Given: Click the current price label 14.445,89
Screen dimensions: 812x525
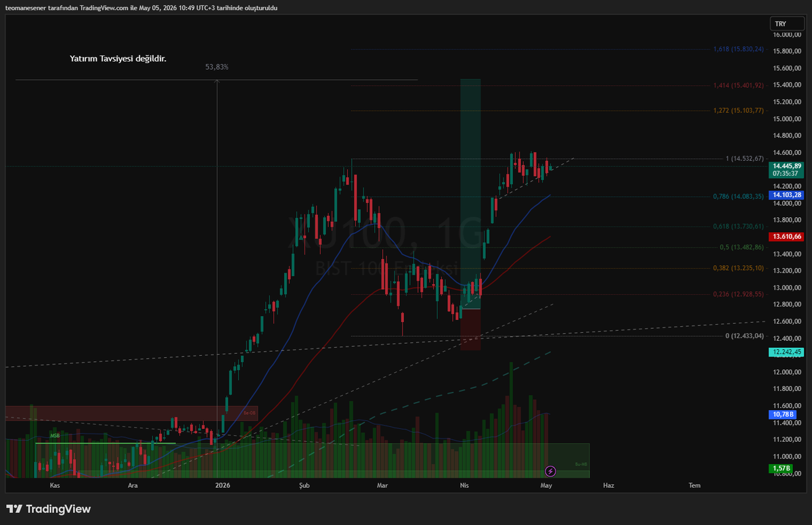Looking at the screenshot, I should tap(788, 166).
